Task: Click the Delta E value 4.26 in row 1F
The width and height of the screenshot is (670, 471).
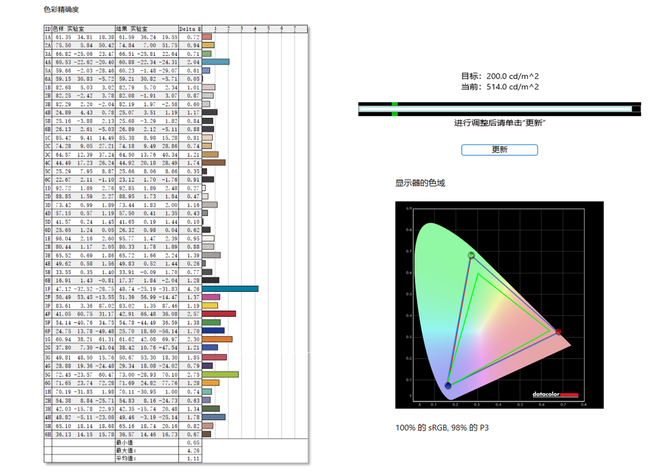Action: [193, 289]
